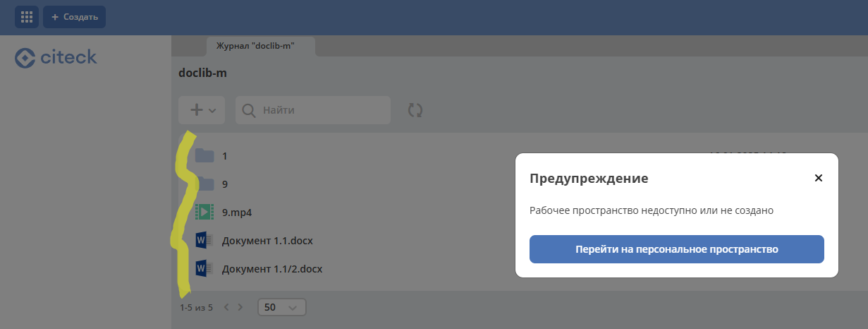Click Word icon of Документ 1.1/2.docx
The width and height of the screenshot is (868, 329).
tap(204, 269)
